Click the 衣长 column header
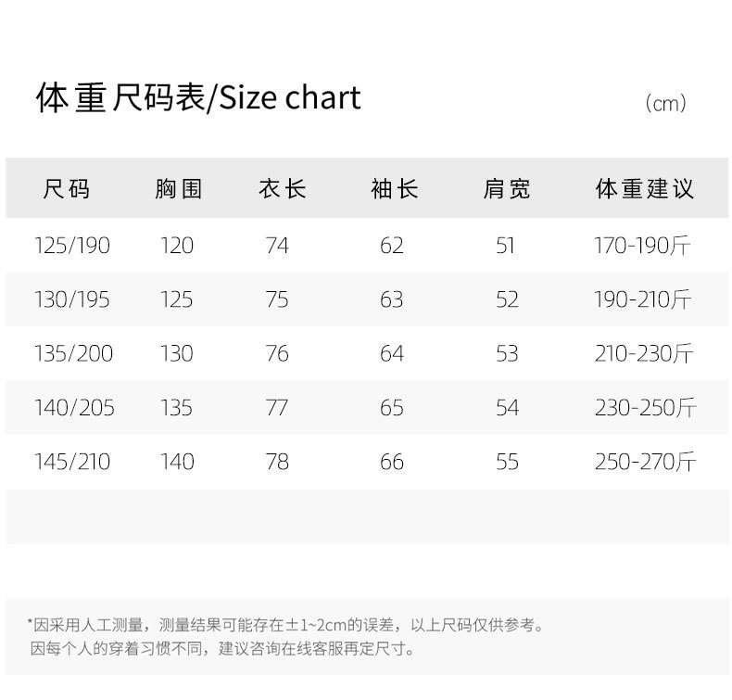 pos(282,190)
